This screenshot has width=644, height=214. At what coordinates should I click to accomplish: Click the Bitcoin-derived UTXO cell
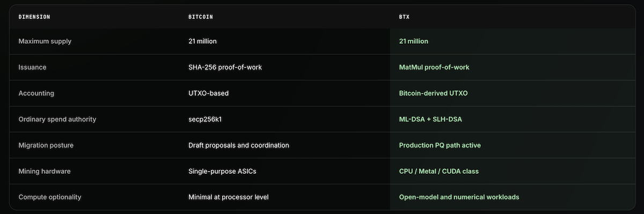point(434,93)
